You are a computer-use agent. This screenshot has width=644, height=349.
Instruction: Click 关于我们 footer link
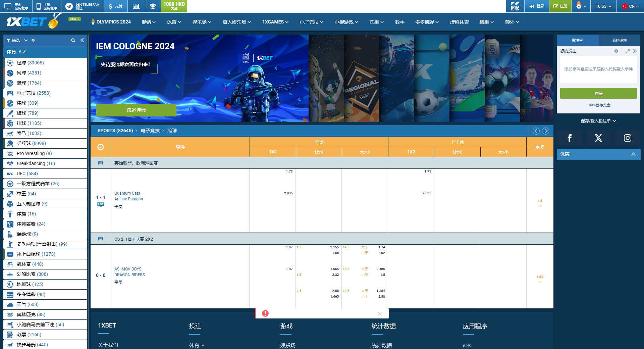108,345
